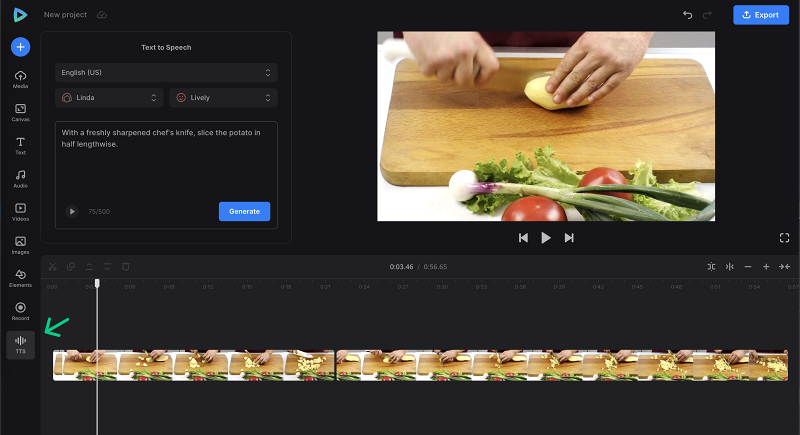Preview the speech with small play button
This screenshot has height=435, width=800.
click(72, 211)
